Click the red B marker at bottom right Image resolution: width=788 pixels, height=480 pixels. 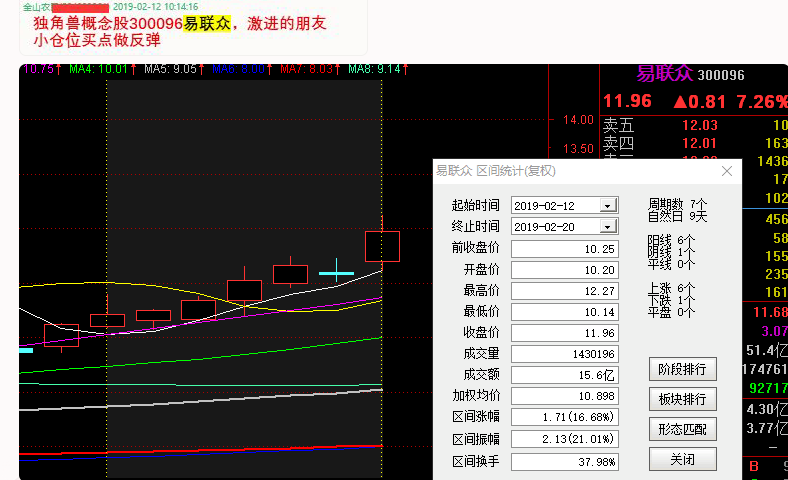tap(754, 466)
